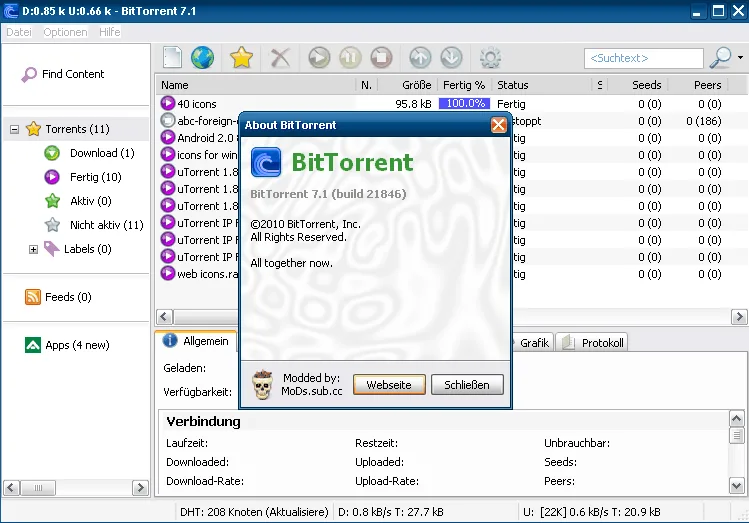The width and height of the screenshot is (749, 523).
Task: Click the Move Up queue arrow icon
Action: (420, 58)
